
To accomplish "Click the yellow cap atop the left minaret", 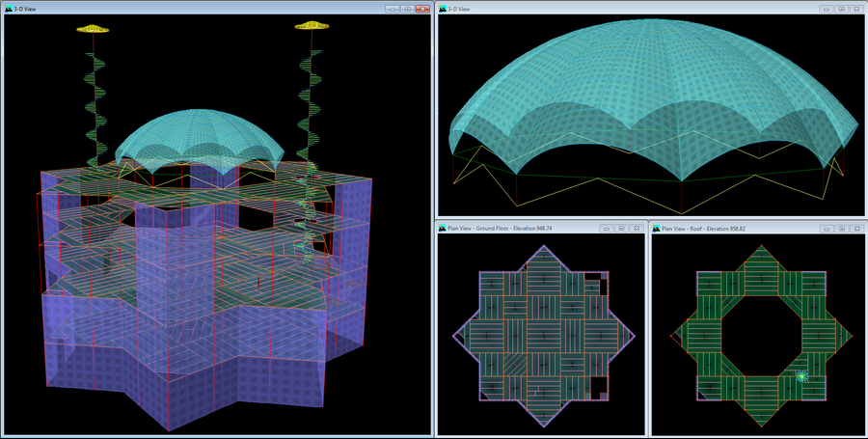I will pos(95,27).
